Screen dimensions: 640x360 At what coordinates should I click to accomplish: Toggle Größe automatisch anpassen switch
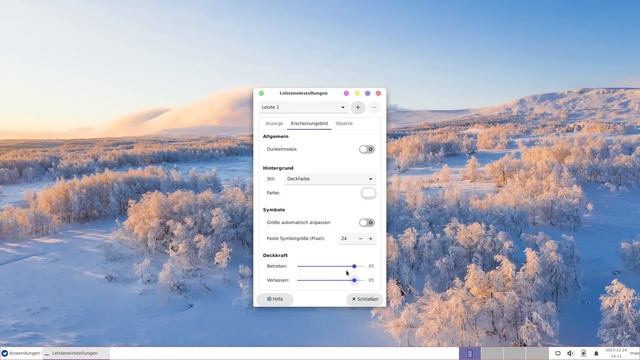coord(367,223)
